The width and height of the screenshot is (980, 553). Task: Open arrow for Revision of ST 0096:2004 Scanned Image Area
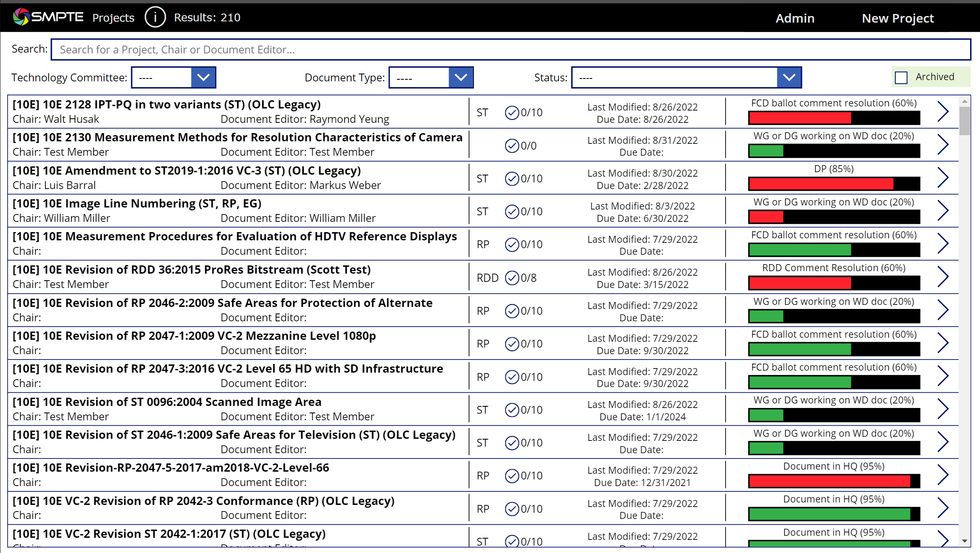943,409
